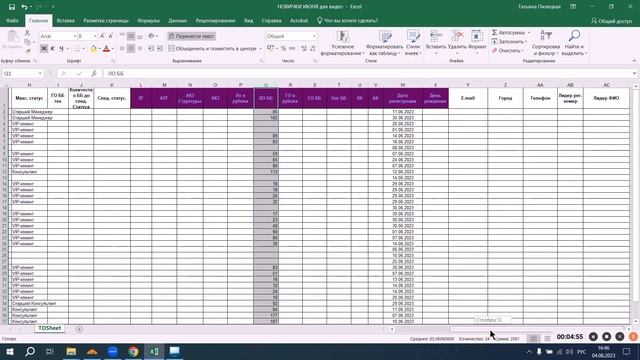Undo the last action
Screen dimensions: 640x360
(24, 7)
